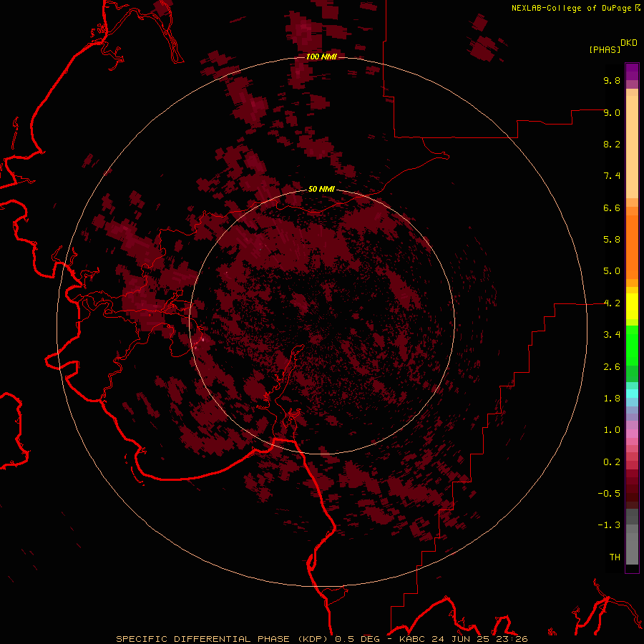This screenshot has height=644, width=644.
Task: Click the 7.4 legend value
Action: click(x=612, y=176)
